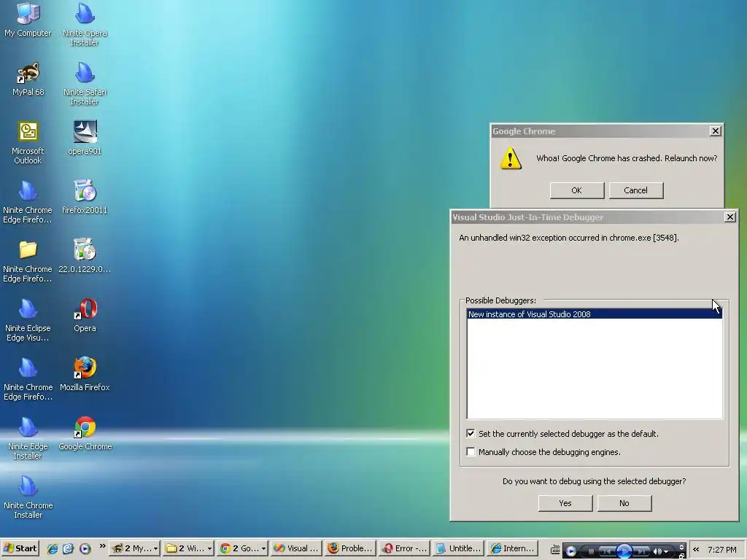This screenshot has width=747, height=560.
Task: Skip to next track in media toolbar
Action: tap(640, 551)
